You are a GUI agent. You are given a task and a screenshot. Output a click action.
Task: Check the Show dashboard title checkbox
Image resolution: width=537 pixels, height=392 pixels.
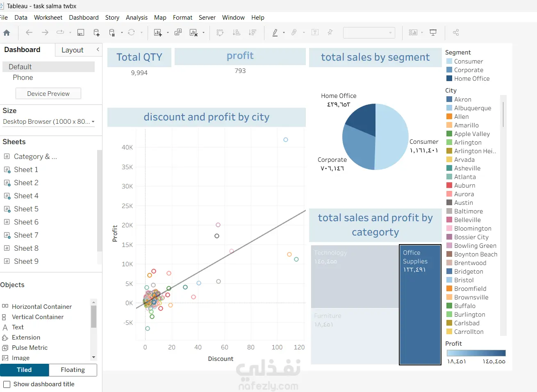click(x=7, y=384)
